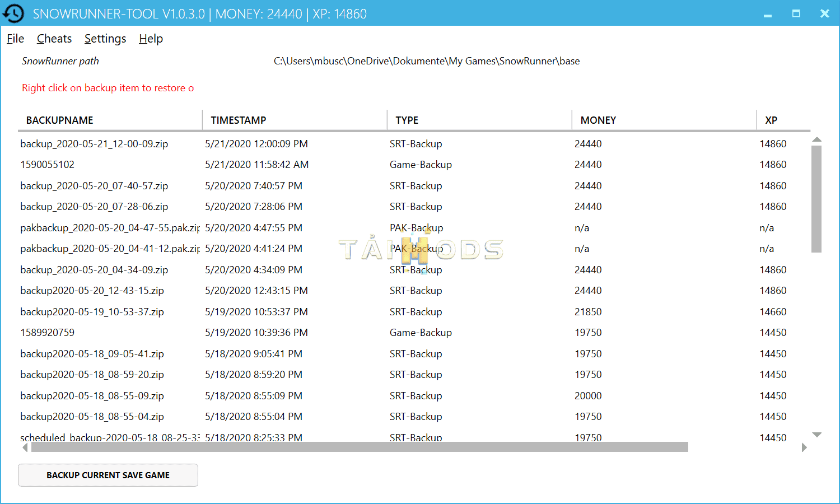Click timestamp 5/19/2020 10:39:36 PM
The image size is (840, 504).
256,333
